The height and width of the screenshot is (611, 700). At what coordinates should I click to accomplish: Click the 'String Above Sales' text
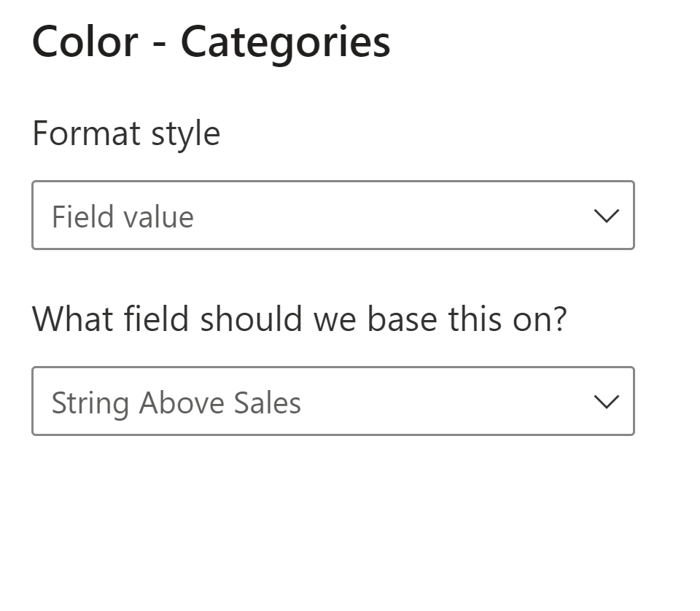(176, 403)
